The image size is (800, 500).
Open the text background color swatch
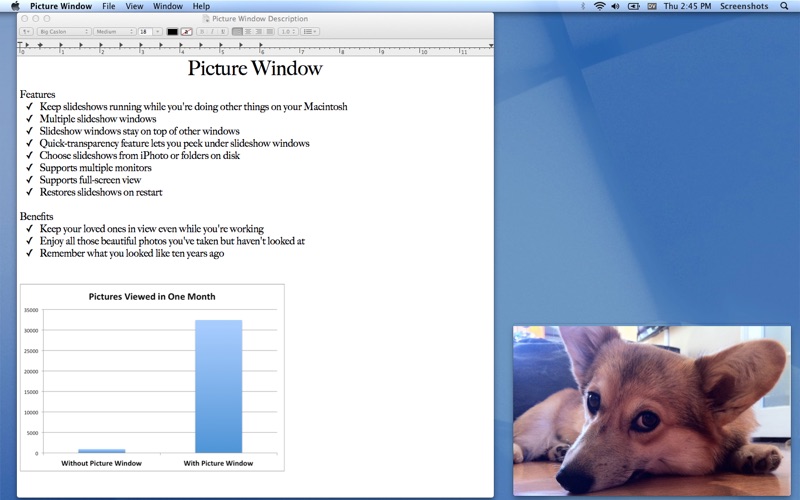(187, 32)
